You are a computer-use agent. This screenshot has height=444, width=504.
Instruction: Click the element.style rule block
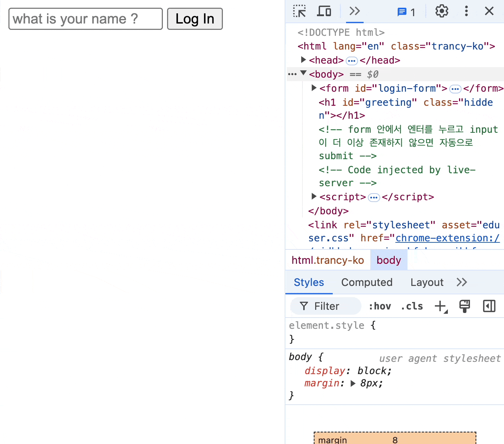[394, 332]
